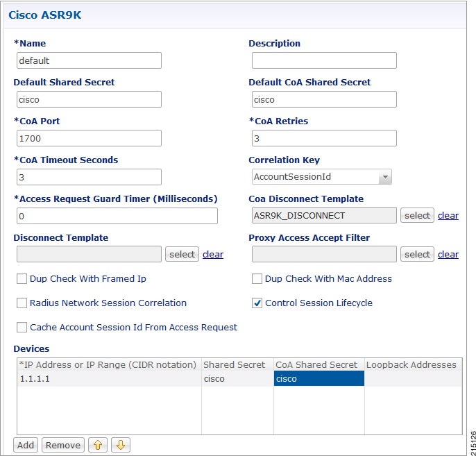Click select for Coa Disconnect Template
This screenshot has height=456, width=476.
point(417,216)
